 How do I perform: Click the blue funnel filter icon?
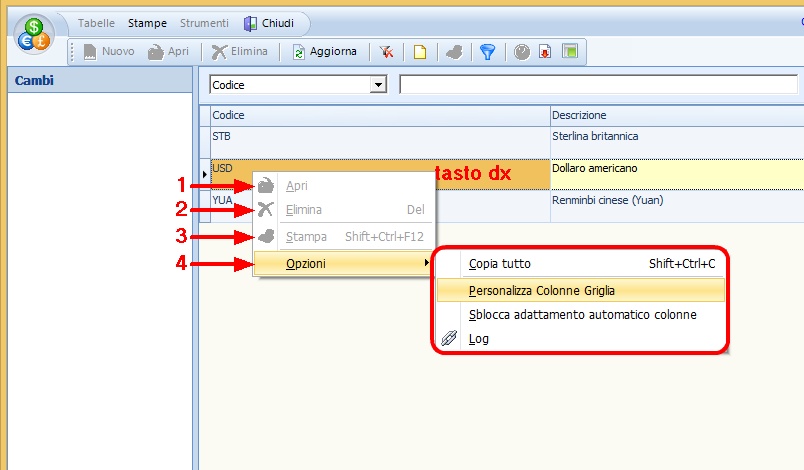coord(487,52)
